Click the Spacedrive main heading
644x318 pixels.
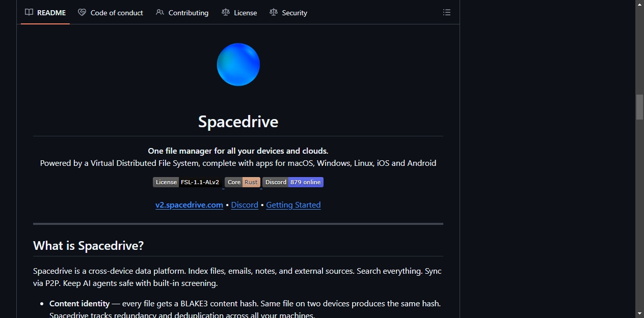[x=238, y=122]
